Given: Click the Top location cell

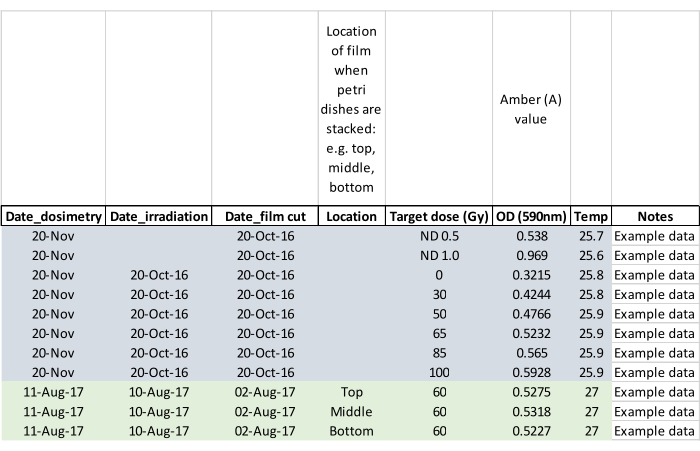Looking at the screenshot, I should click(351, 392).
